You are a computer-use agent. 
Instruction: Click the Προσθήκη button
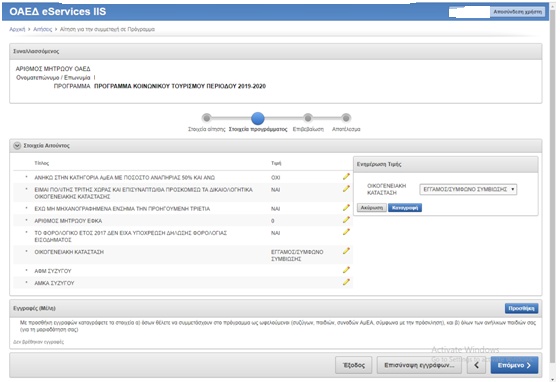point(521,308)
